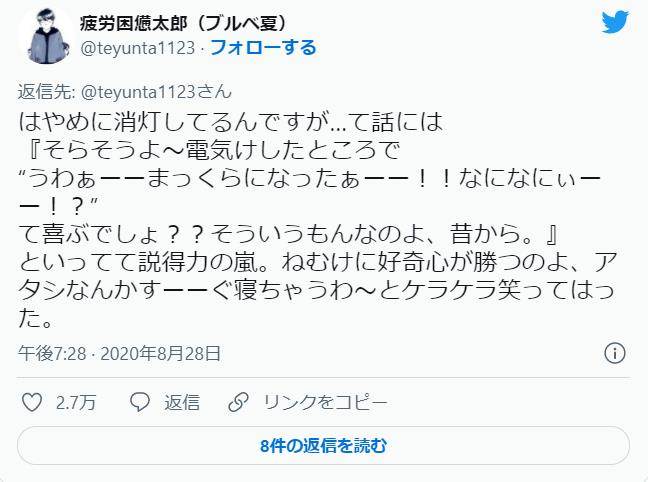Open replied-to user @teyunta1123さん
The width and height of the screenshot is (648, 482).
[x=156, y=91]
